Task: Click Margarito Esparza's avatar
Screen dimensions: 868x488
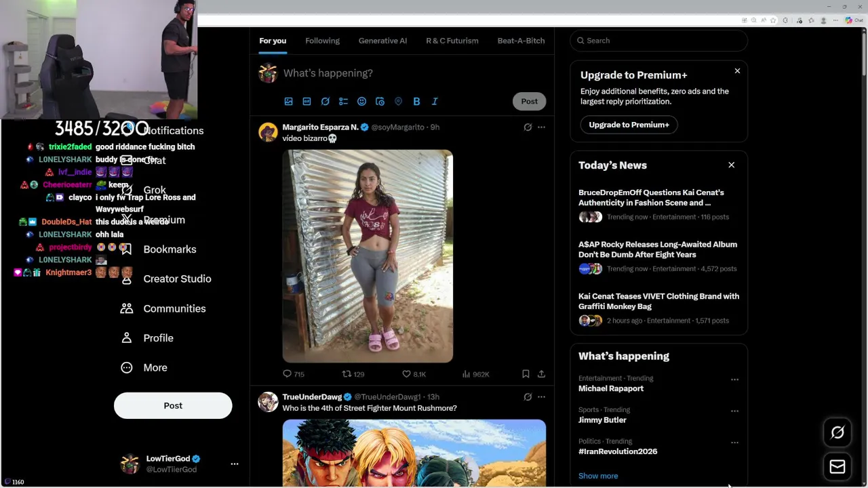Action: pos(268,132)
